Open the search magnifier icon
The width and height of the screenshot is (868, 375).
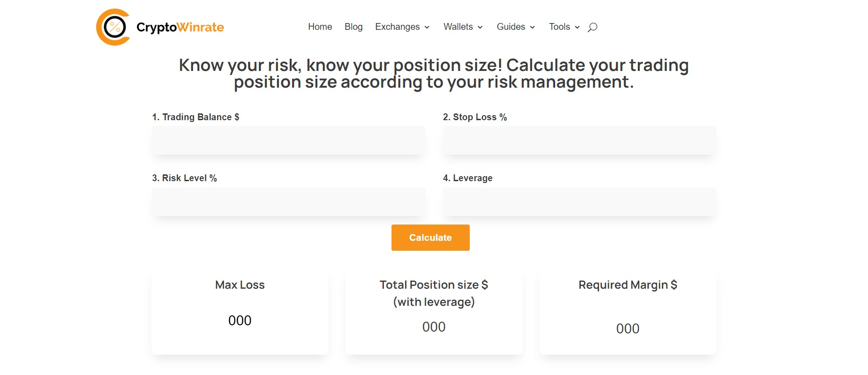(x=592, y=27)
